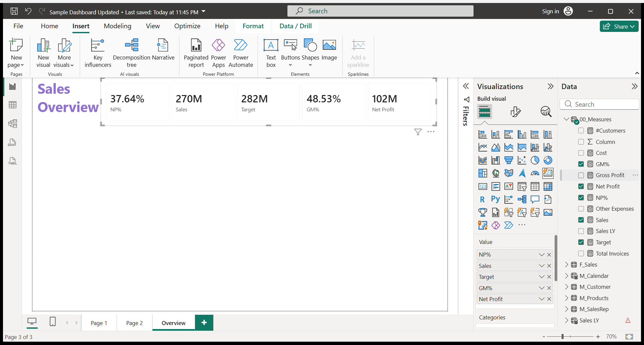Screen dimensions: 644x345
Task: Enable the Sales LY measure checkbox
Action: (581, 231)
